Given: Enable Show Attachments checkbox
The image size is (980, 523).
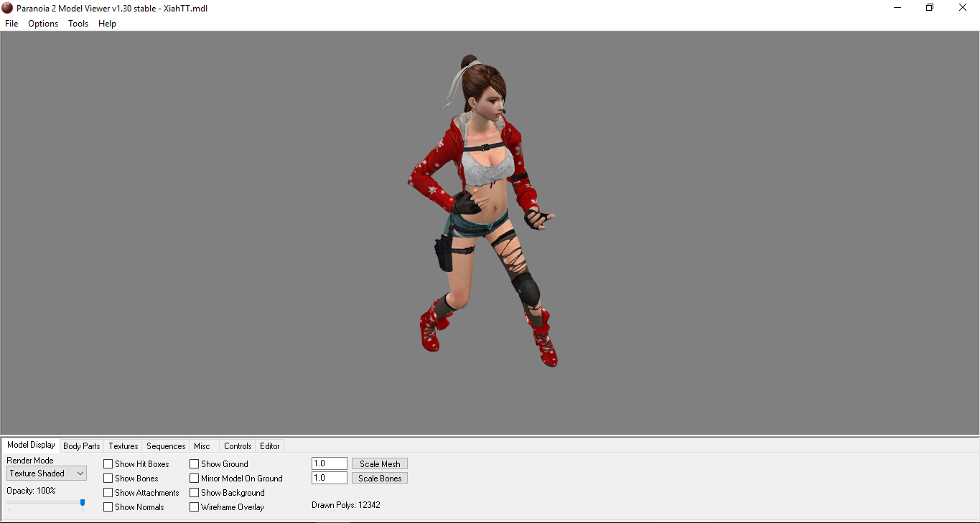Looking at the screenshot, I should pos(108,493).
